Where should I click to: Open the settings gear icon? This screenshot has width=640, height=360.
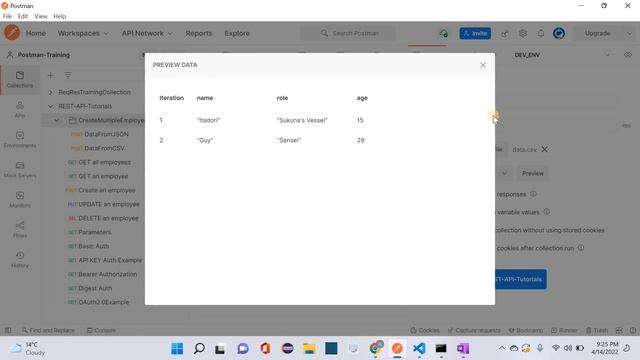[x=523, y=33]
